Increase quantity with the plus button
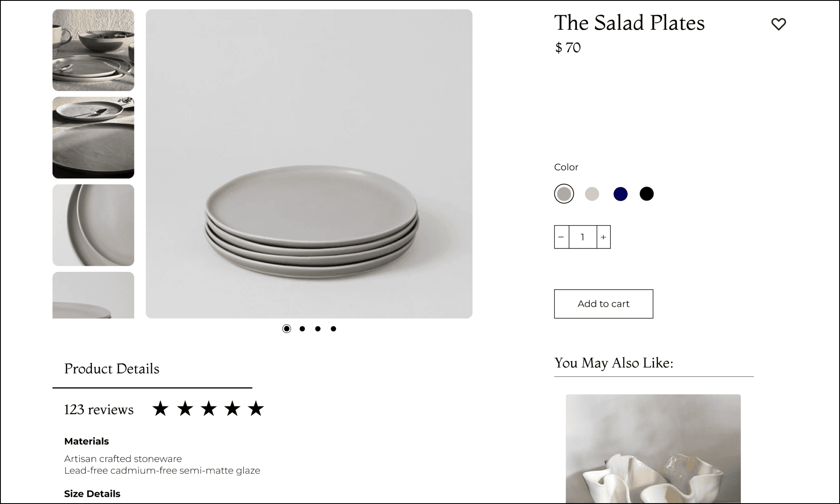The width and height of the screenshot is (840, 504). point(604,237)
